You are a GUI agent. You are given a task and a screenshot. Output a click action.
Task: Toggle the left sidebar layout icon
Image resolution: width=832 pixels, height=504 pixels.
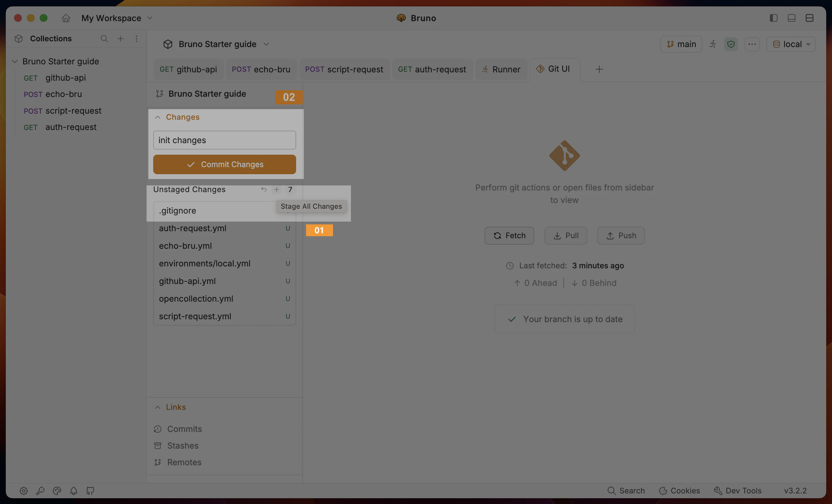pyautogui.click(x=774, y=18)
